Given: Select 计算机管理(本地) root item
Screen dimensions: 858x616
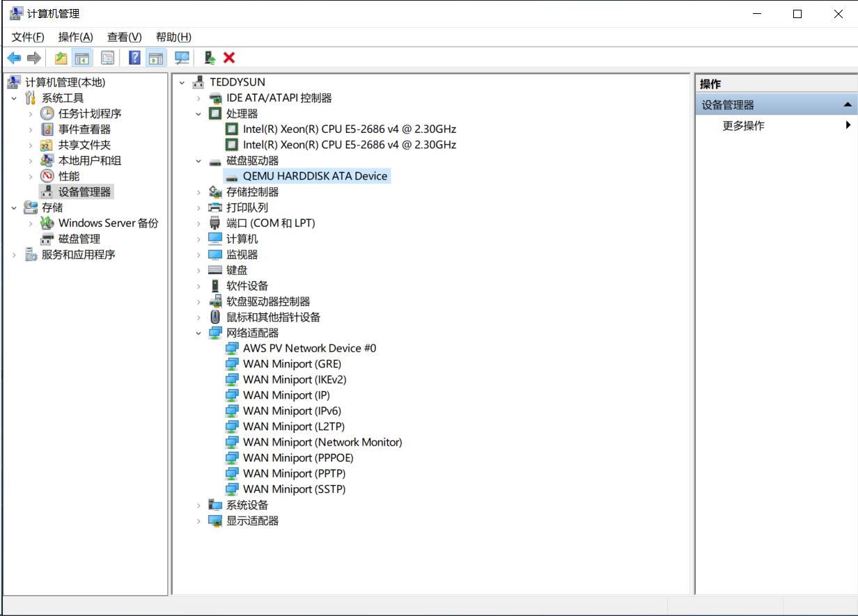Looking at the screenshot, I should 65,82.
